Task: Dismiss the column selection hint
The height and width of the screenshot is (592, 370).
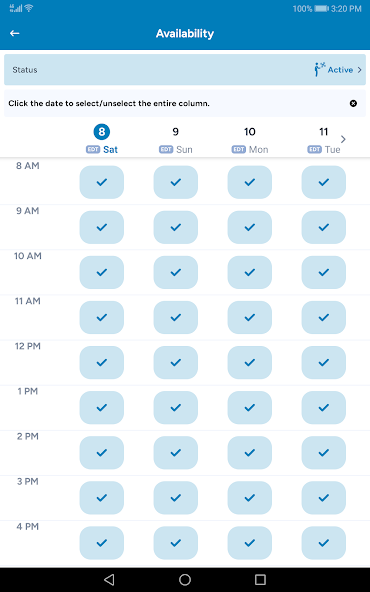Action: pos(353,103)
